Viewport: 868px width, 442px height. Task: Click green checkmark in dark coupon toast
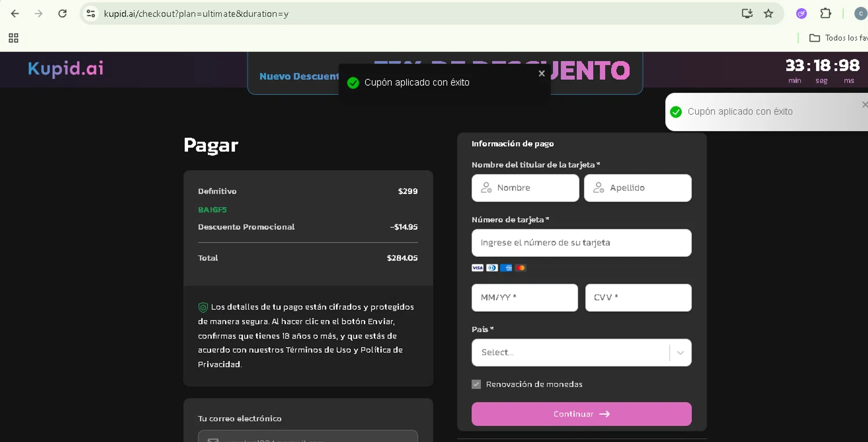click(353, 83)
